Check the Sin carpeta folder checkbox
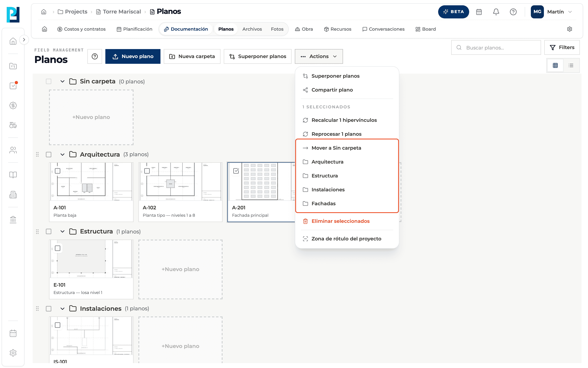The width and height of the screenshot is (588, 368). [x=49, y=81]
